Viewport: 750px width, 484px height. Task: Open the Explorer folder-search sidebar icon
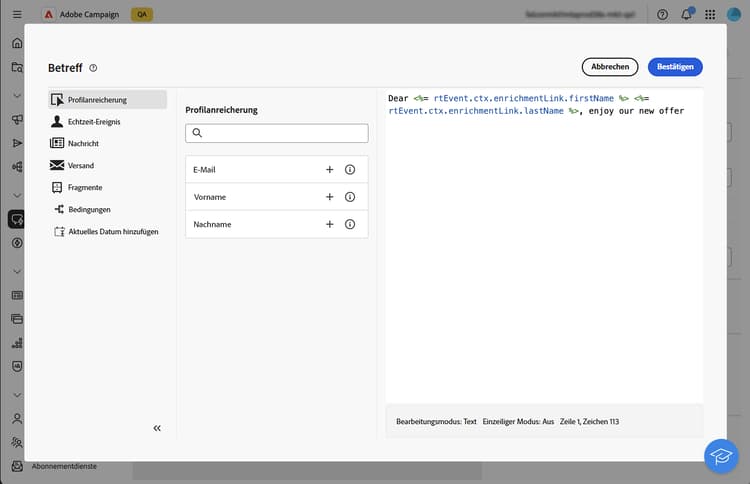[x=17, y=67]
